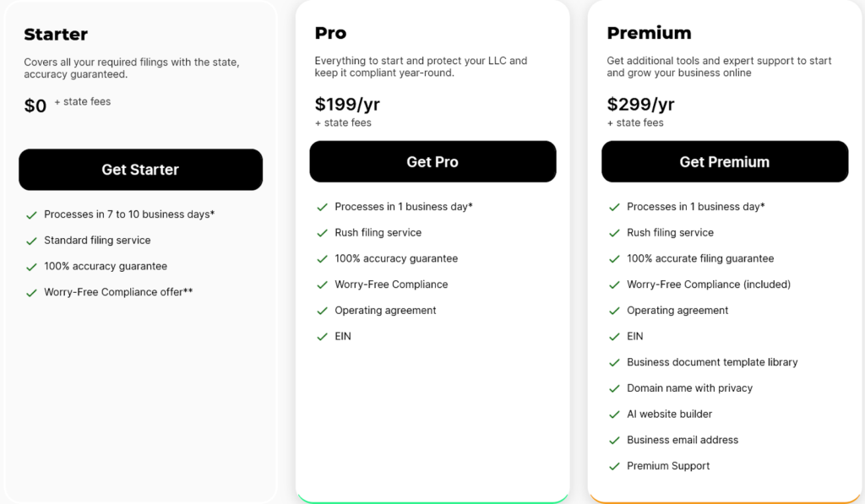The width and height of the screenshot is (865, 504).
Task: Click Starter's Processes in 7 to 10 business days text
Action: click(129, 214)
